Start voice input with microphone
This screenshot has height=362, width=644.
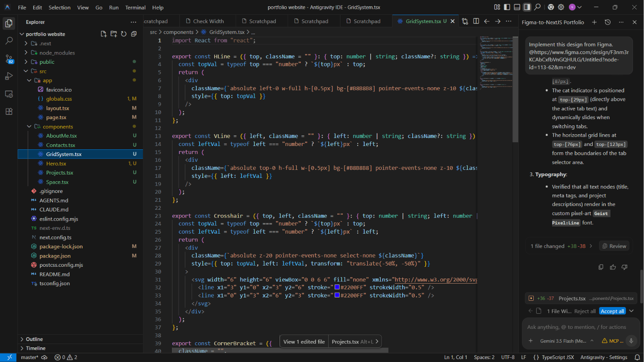(631, 341)
